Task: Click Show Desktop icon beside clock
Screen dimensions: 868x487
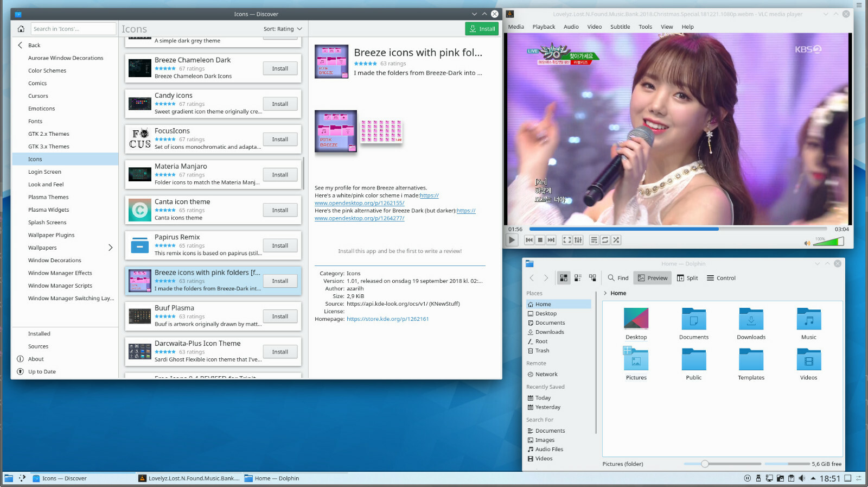Action: click(x=847, y=478)
